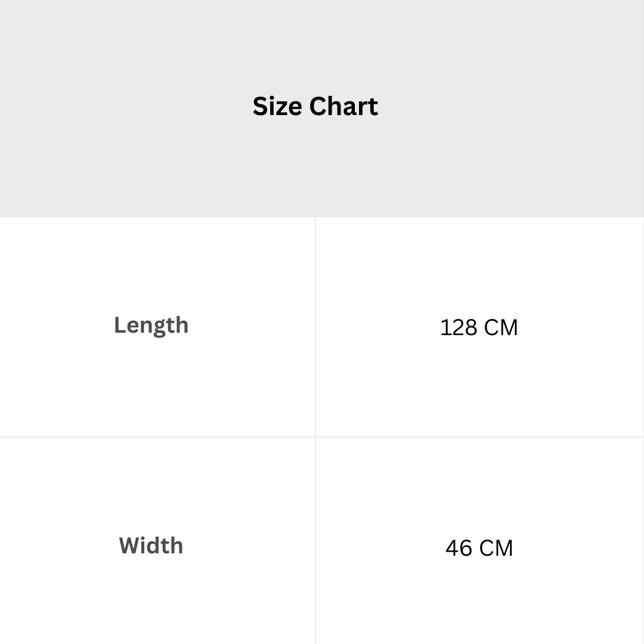Screen dimensions: 644x644
Task: Click the word Chart in header
Action: (x=344, y=106)
